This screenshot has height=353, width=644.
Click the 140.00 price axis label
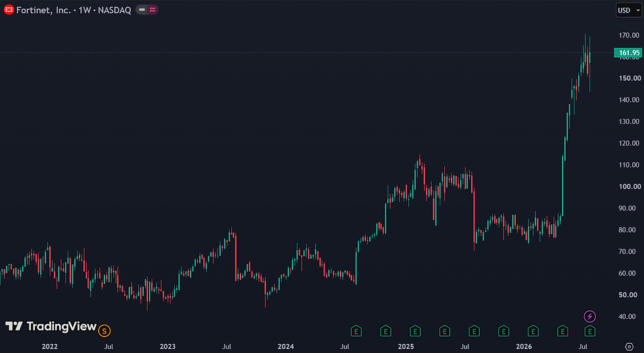[630, 100]
